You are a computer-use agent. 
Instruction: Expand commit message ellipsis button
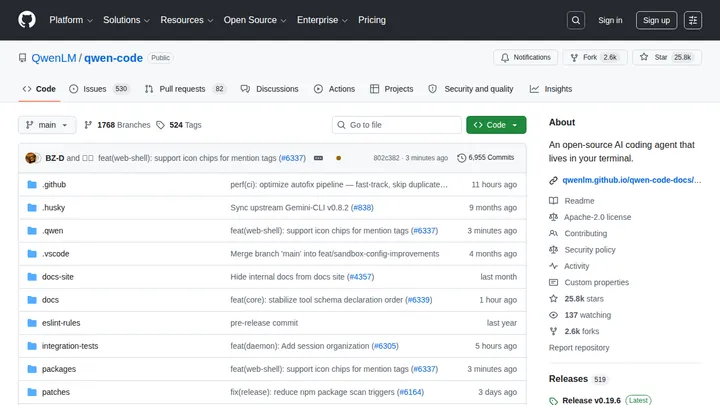(318, 158)
